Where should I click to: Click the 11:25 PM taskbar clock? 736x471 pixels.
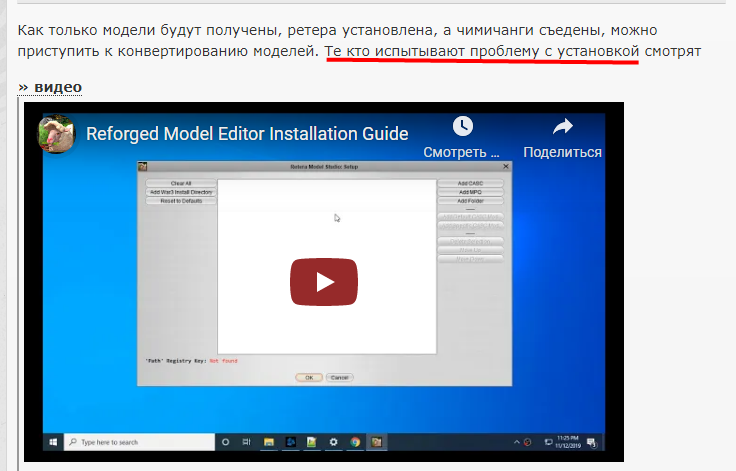(567, 441)
